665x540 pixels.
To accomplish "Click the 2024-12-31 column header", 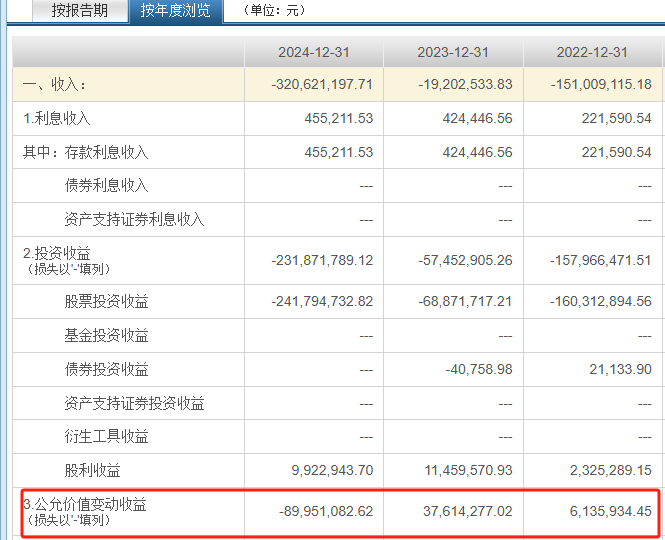I will pos(314,52).
